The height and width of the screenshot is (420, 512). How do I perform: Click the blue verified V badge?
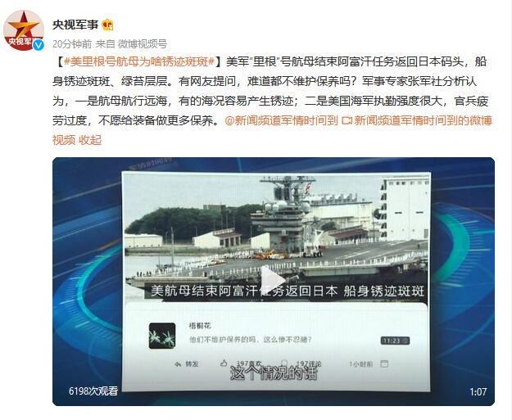pos(39,45)
